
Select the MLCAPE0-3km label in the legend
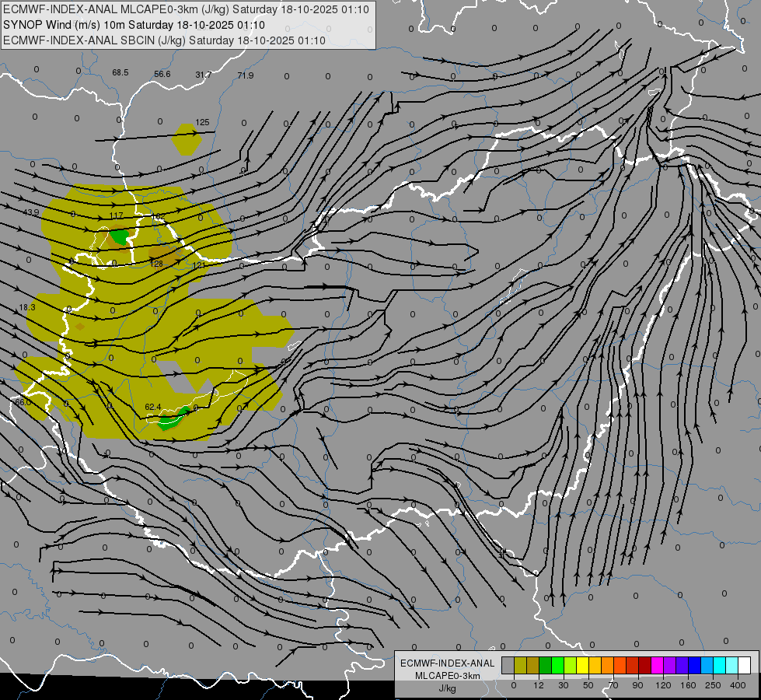pyautogui.click(x=447, y=676)
